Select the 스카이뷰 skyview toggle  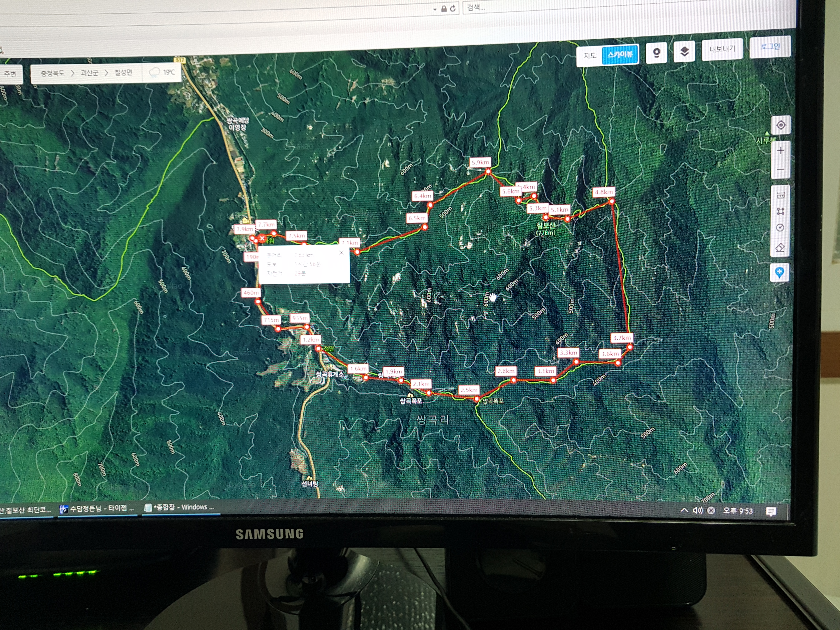pyautogui.click(x=620, y=54)
